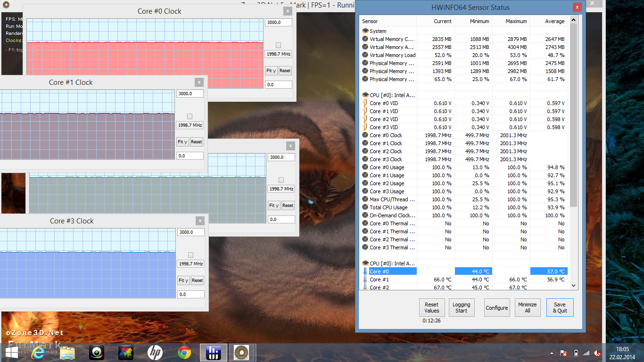
Task: Toggle the checkbox in the Core #0 Clock graph window
Action: (278, 45)
